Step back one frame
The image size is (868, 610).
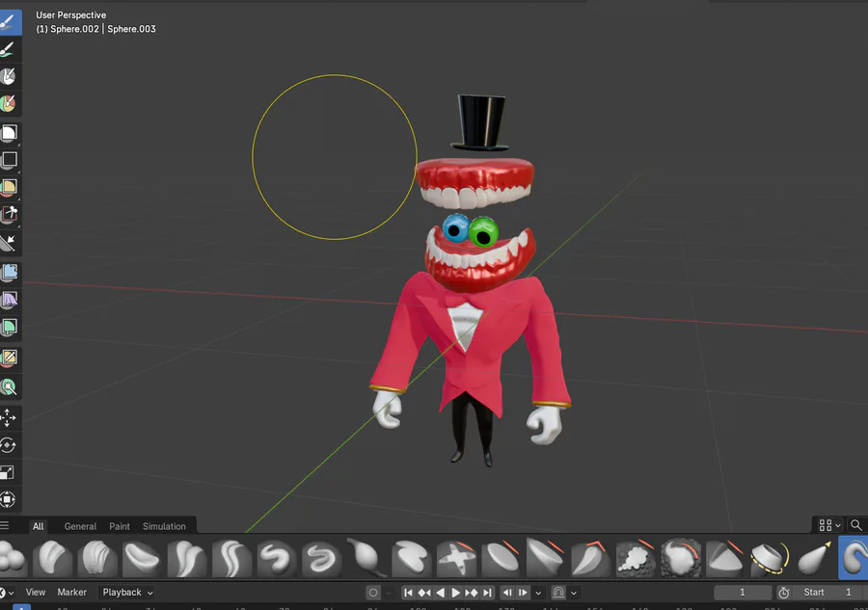[x=507, y=593]
